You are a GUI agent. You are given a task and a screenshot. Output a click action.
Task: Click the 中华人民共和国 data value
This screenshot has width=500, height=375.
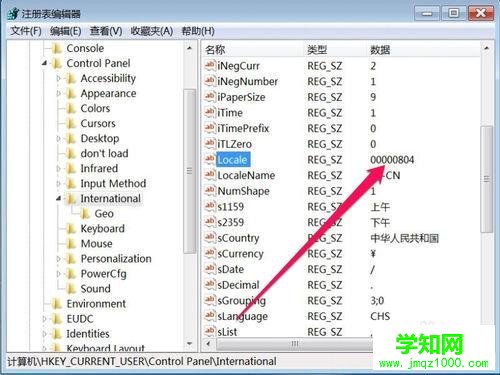point(404,238)
